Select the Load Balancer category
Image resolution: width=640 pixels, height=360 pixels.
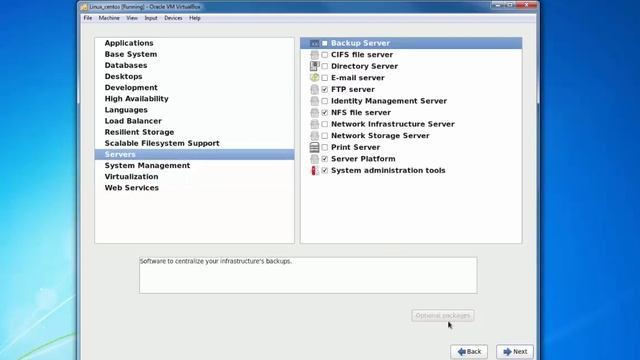click(194, 121)
